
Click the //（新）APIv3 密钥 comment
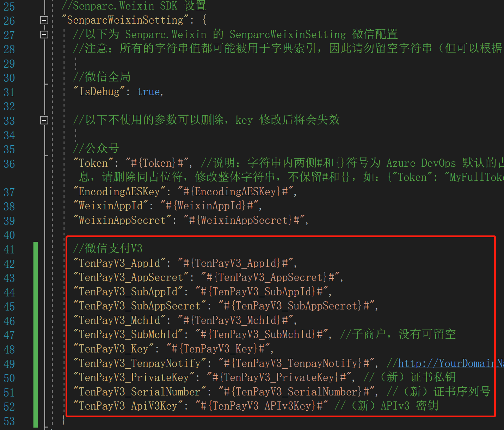click(x=386, y=406)
